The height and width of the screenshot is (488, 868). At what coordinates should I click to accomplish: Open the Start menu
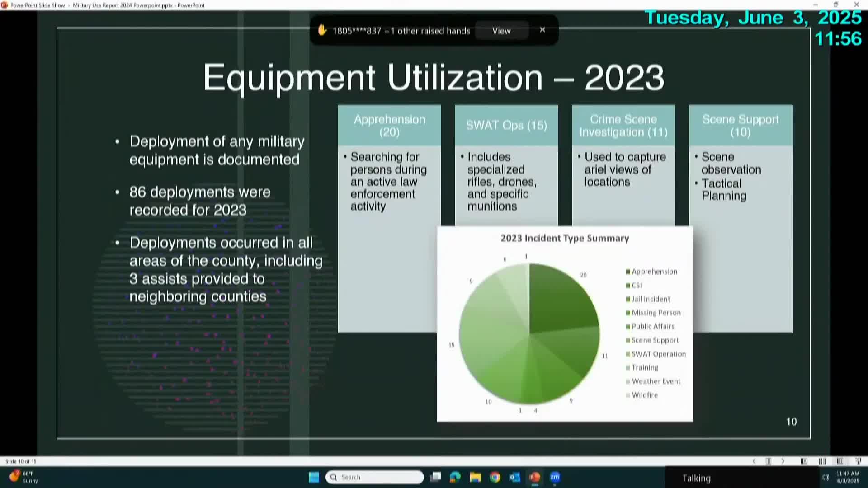coord(314,477)
